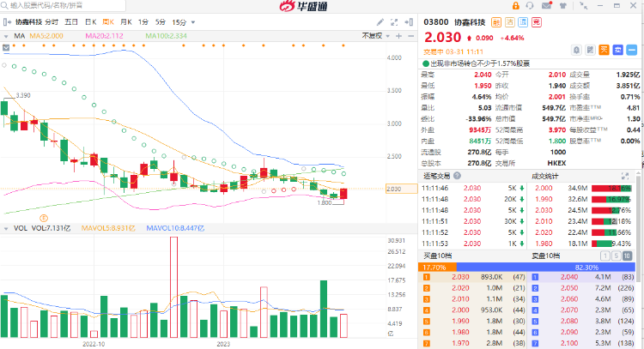Expand the chart to fullscreen
Image resolution: width=644 pixels, height=349 pixels.
coord(394,22)
